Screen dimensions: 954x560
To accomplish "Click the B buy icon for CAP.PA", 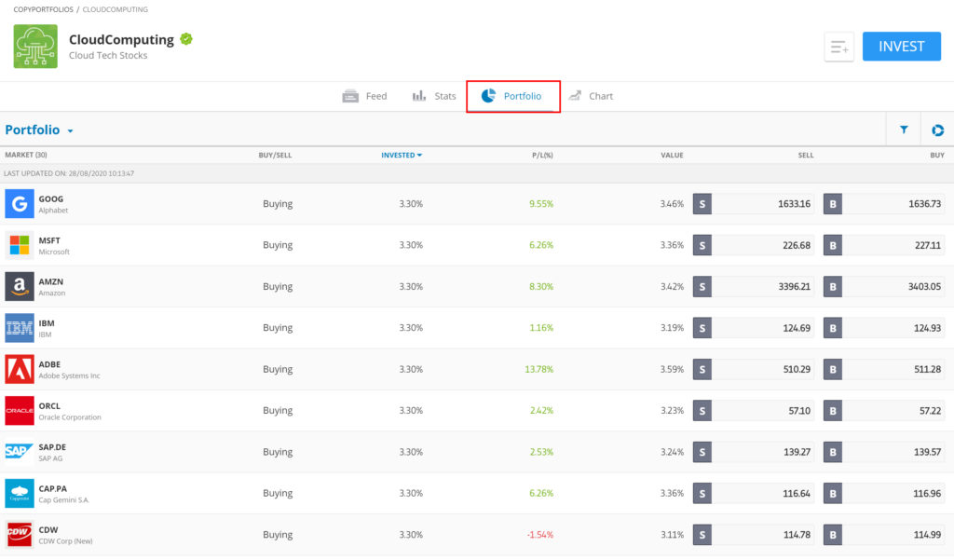I will tap(833, 494).
